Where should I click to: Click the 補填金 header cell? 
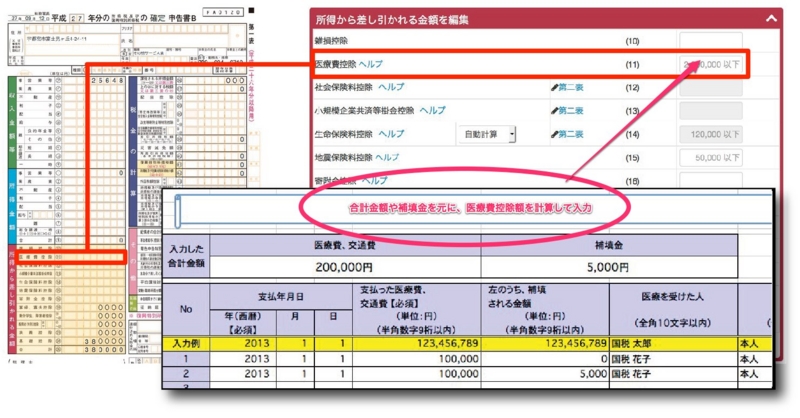tap(609, 245)
